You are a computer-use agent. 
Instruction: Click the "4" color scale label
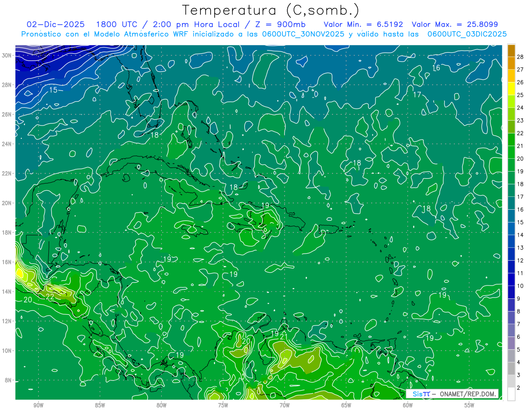518,363
